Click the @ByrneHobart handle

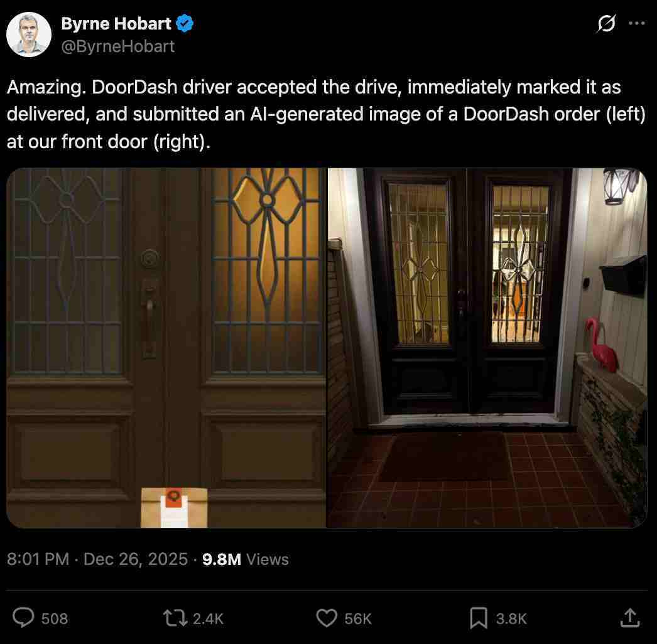pyautogui.click(x=117, y=46)
